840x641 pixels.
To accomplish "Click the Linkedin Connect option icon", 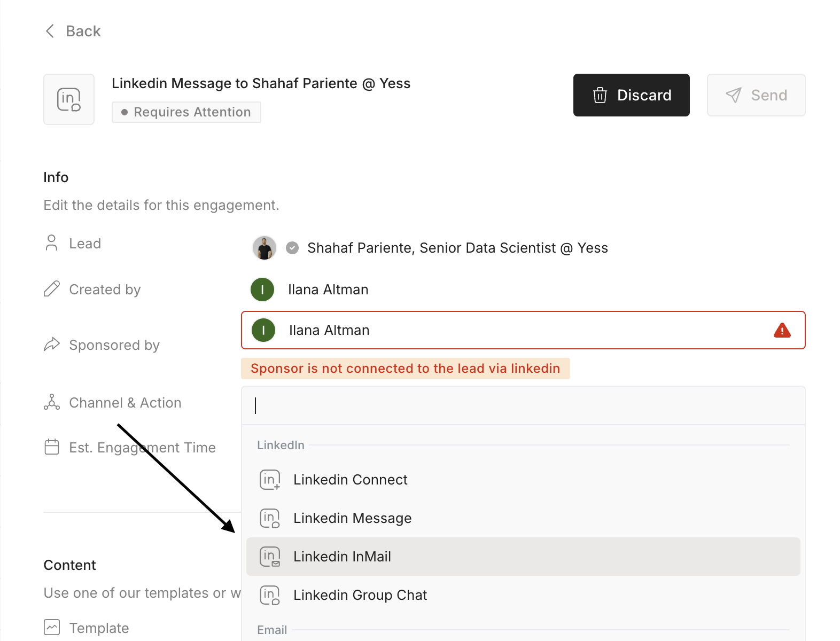I will [x=270, y=480].
